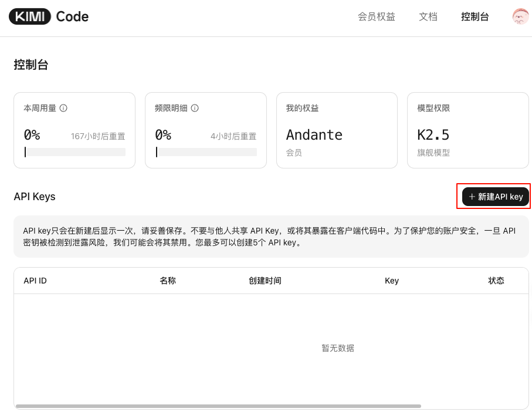Click the 创建时间 column header
Image resolution: width=532 pixels, height=415 pixels.
tap(265, 281)
